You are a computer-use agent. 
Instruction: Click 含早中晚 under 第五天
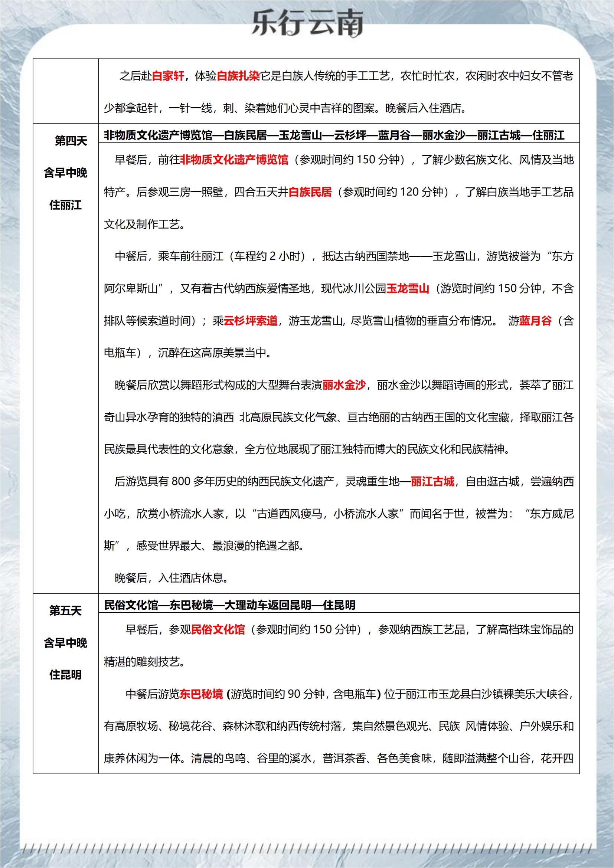pyautogui.click(x=66, y=643)
